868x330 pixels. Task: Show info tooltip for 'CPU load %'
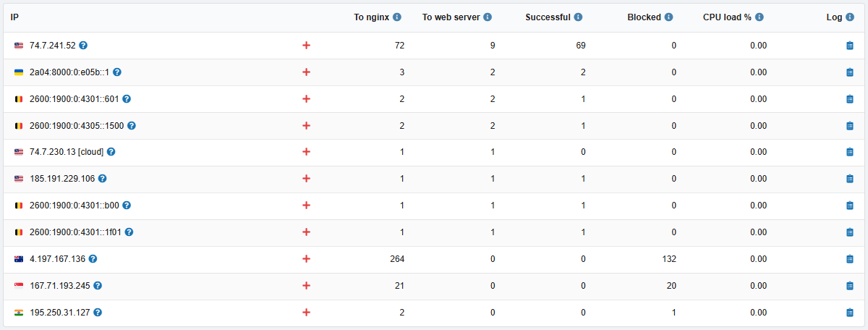(x=759, y=17)
